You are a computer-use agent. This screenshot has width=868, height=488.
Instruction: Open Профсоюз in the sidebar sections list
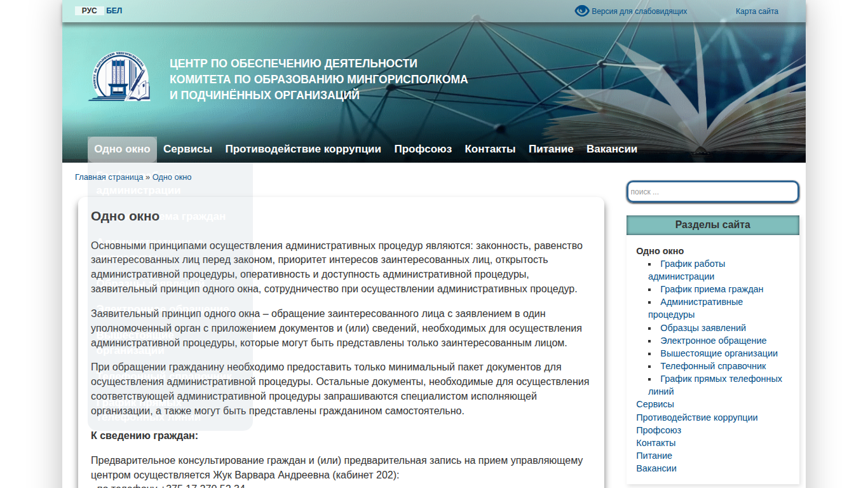click(x=659, y=430)
